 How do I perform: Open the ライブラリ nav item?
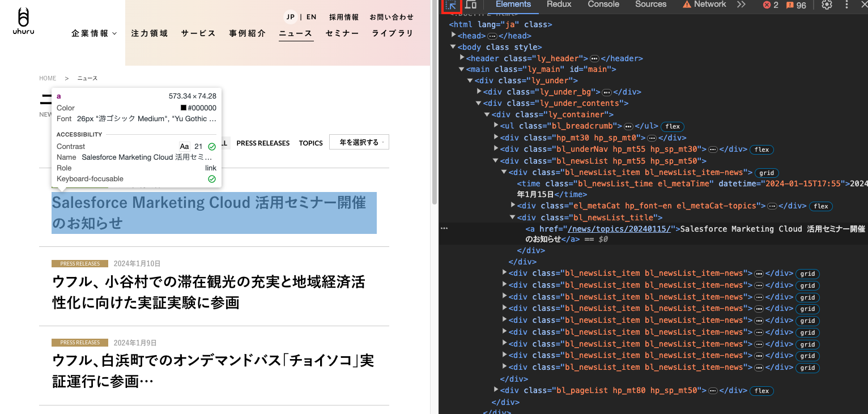point(393,33)
